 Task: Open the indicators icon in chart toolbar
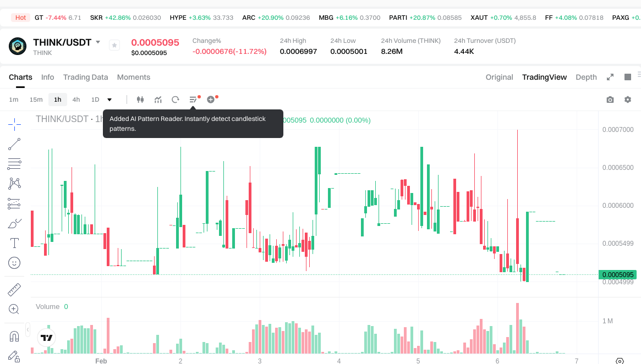(158, 100)
